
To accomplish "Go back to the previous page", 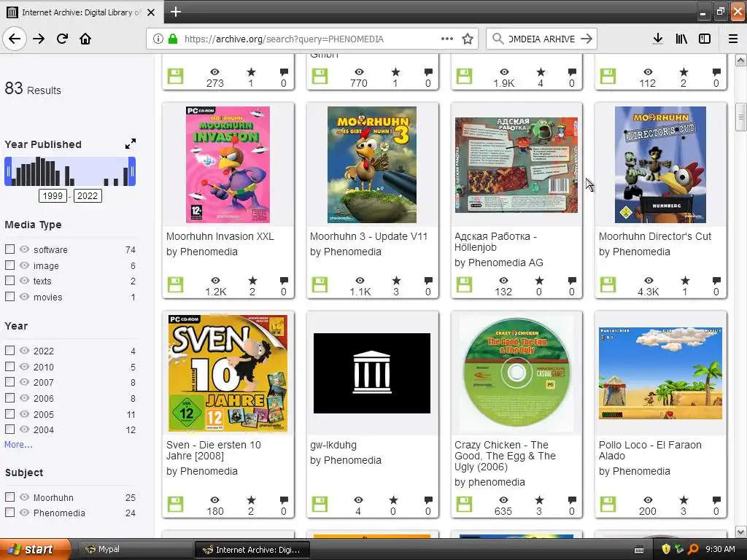I will (15, 39).
